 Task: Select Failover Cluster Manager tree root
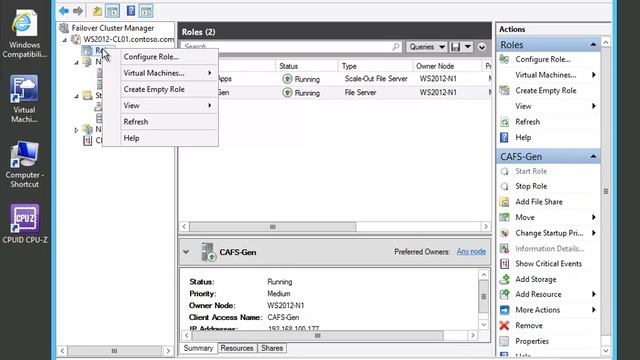113,28
